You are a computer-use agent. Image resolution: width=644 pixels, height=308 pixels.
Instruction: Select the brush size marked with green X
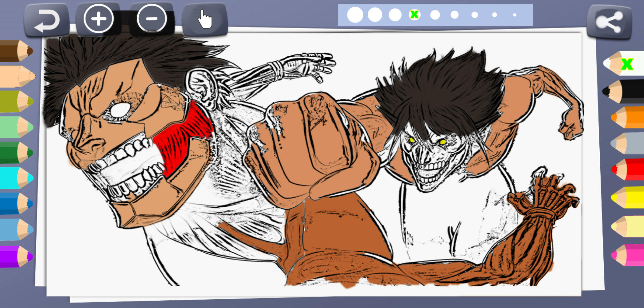click(415, 15)
